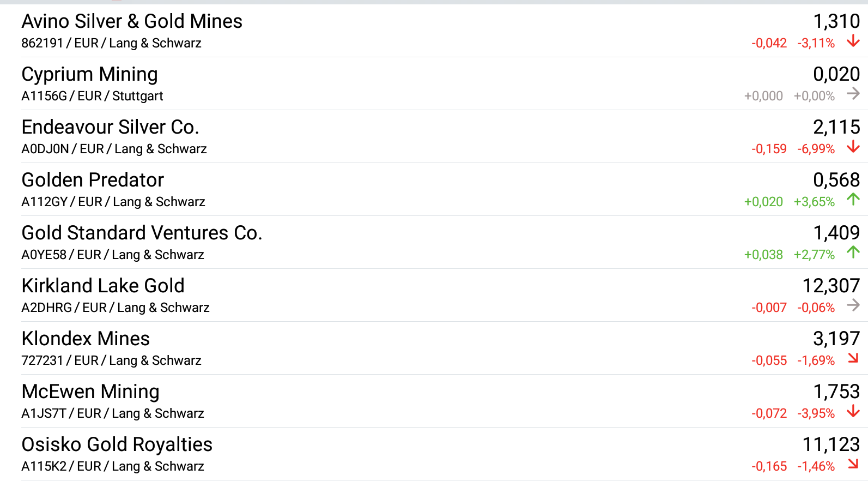The width and height of the screenshot is (868, 481).
Task: Click the green up arrow for Golden Predator
Action: 853,200
